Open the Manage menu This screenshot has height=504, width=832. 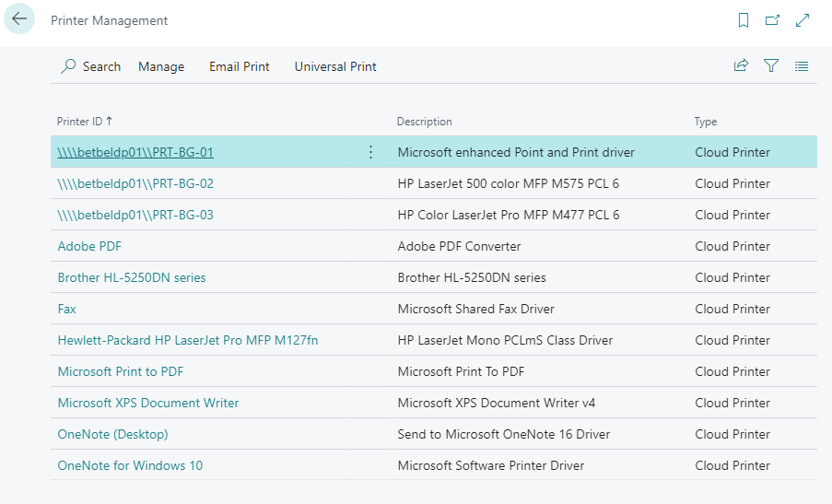(161, 67)
